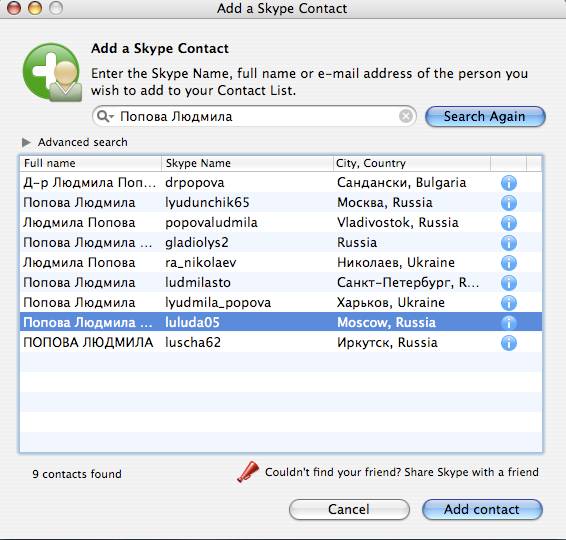The height and width of the screenshot is (540, 566).
Task: Open info for gladiolys2 contact
Action: [x=509, y=243]
